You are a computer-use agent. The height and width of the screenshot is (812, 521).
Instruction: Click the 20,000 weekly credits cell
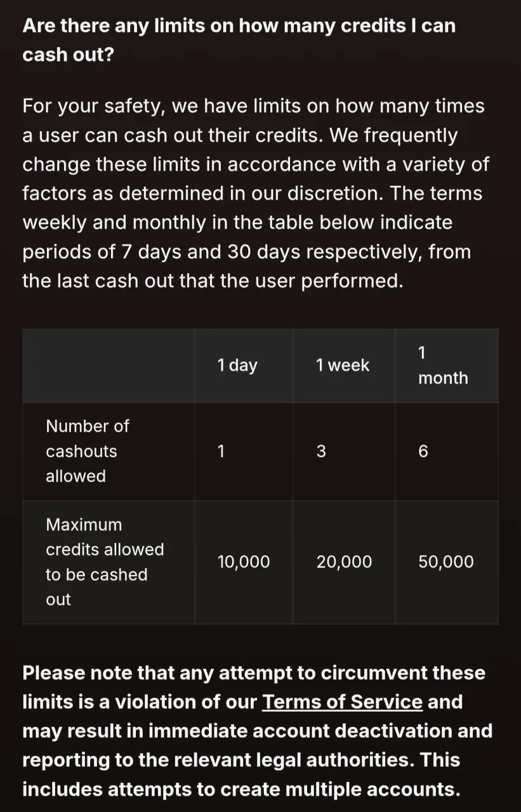click(344, 562)
